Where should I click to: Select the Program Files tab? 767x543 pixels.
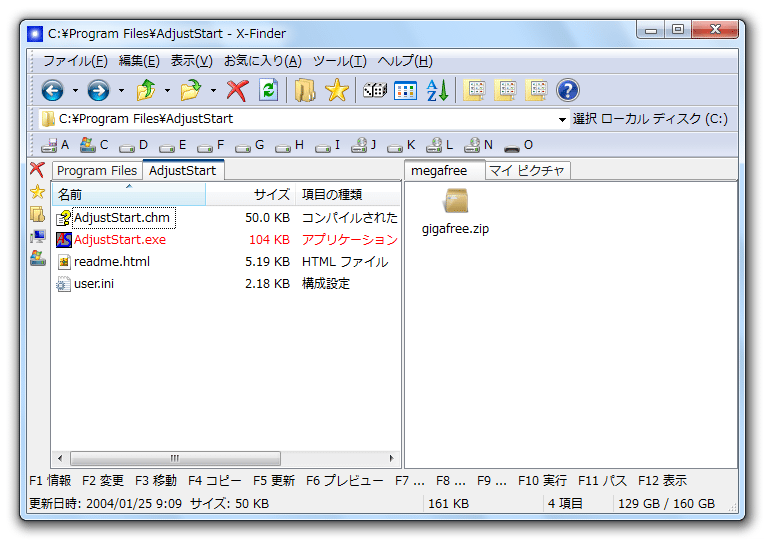point(97,171)
